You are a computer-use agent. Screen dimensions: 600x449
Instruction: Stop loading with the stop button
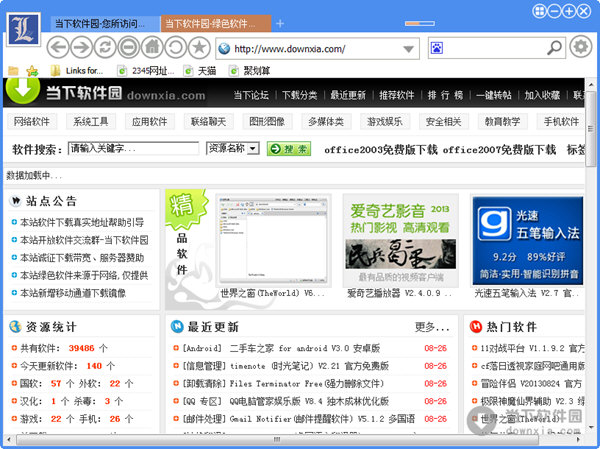tap(129, 47)
